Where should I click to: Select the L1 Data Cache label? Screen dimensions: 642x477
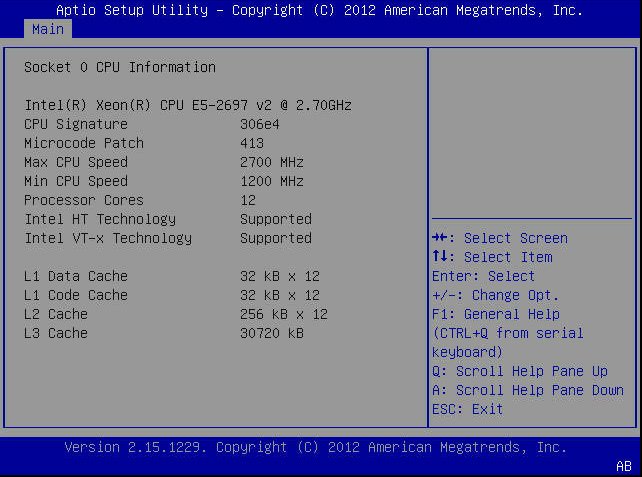point(76,276)
